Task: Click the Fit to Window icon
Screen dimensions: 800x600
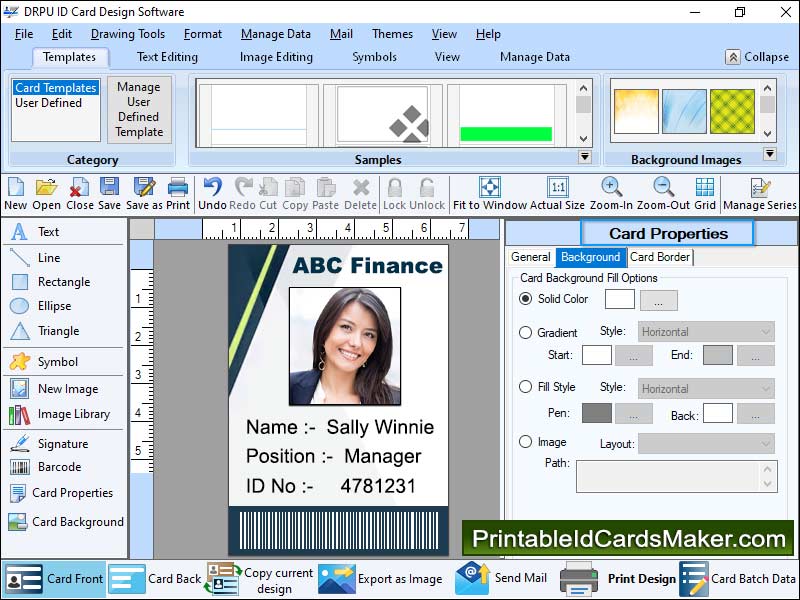Action: pos(490,188)
